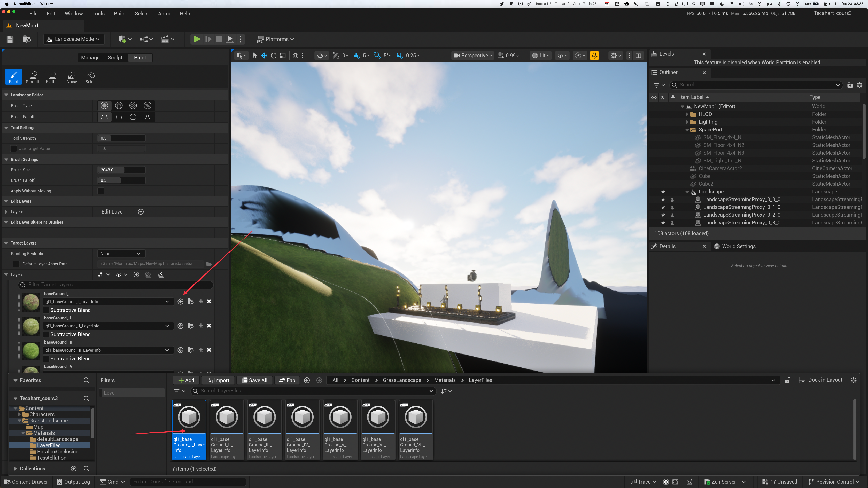Open the Perspective view dropdown
The height and width of the screenshot is (488, 868).
(x=472, y=56)
